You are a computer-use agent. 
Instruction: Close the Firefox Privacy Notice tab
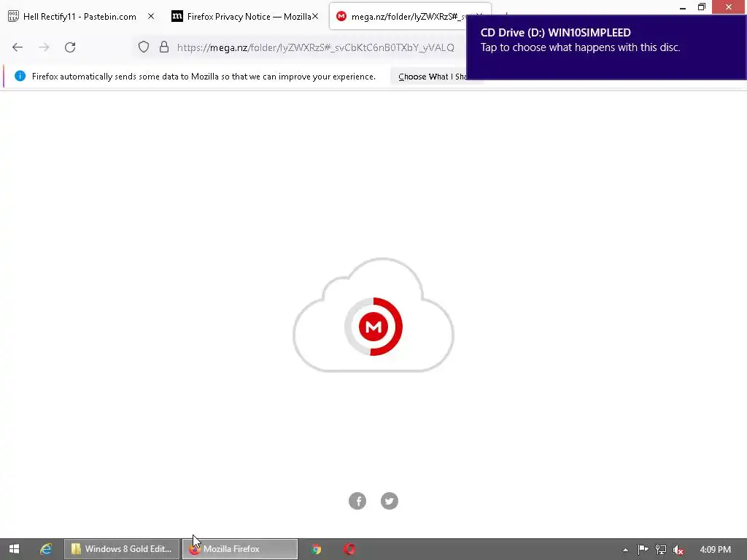point(315,16)
